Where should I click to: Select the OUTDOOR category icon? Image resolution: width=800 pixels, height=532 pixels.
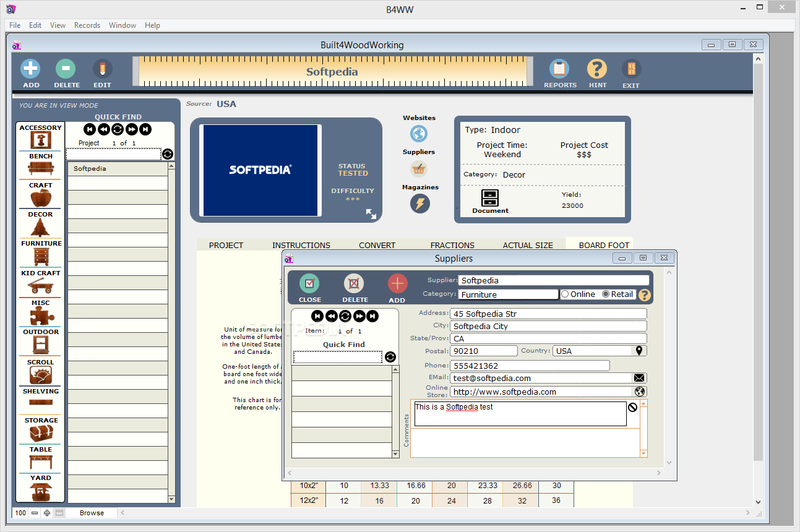point(41,345)
